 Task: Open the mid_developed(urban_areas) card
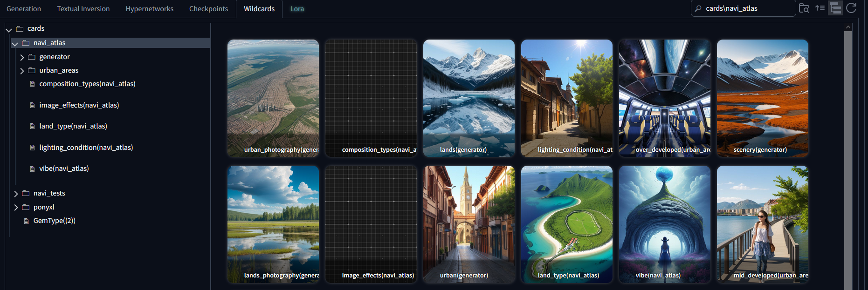(x=763, y=224)
